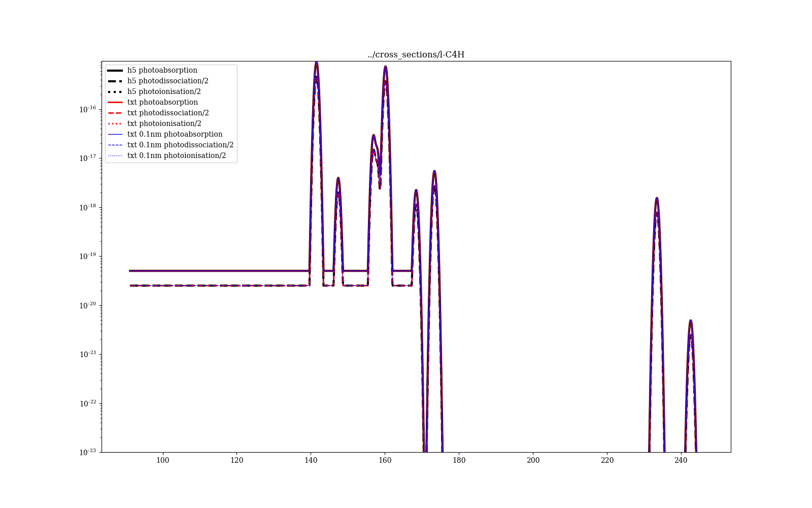Click the x-axis tick label 180

tap(459, 460)
